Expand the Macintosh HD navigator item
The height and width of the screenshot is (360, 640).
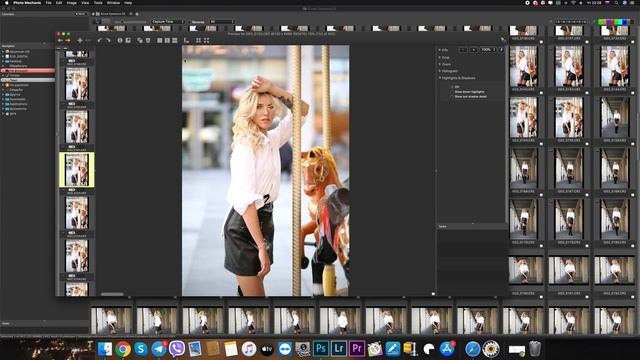click(x=3, y=52)
